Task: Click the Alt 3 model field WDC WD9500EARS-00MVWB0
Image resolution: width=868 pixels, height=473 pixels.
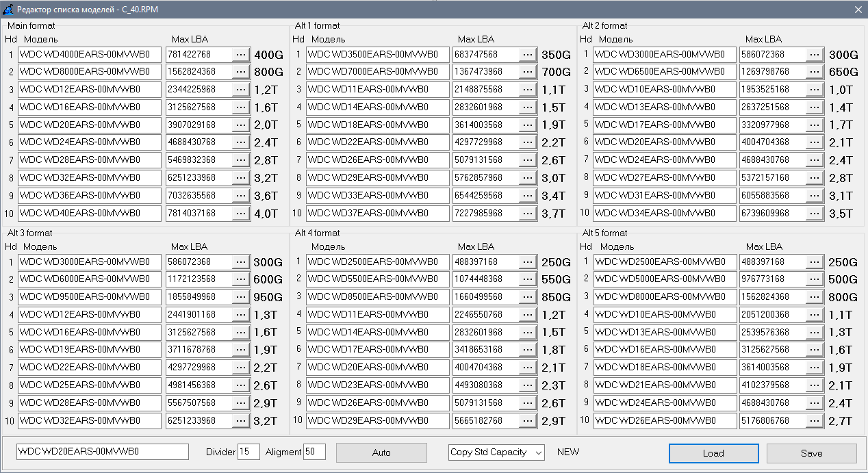Action: [x=90, y=297]
